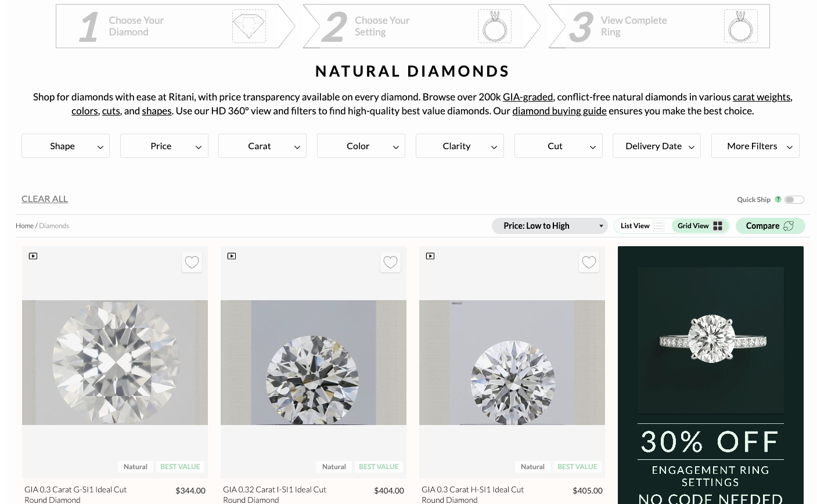Open video icon on second diamond card
The width and height of the screenshot is (817, 504).
(232, 256)
